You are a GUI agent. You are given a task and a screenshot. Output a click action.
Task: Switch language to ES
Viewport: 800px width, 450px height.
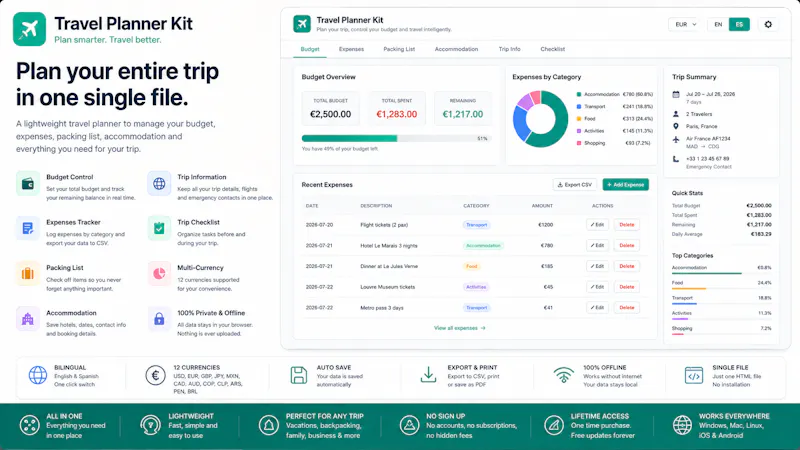tap(739, 24)
